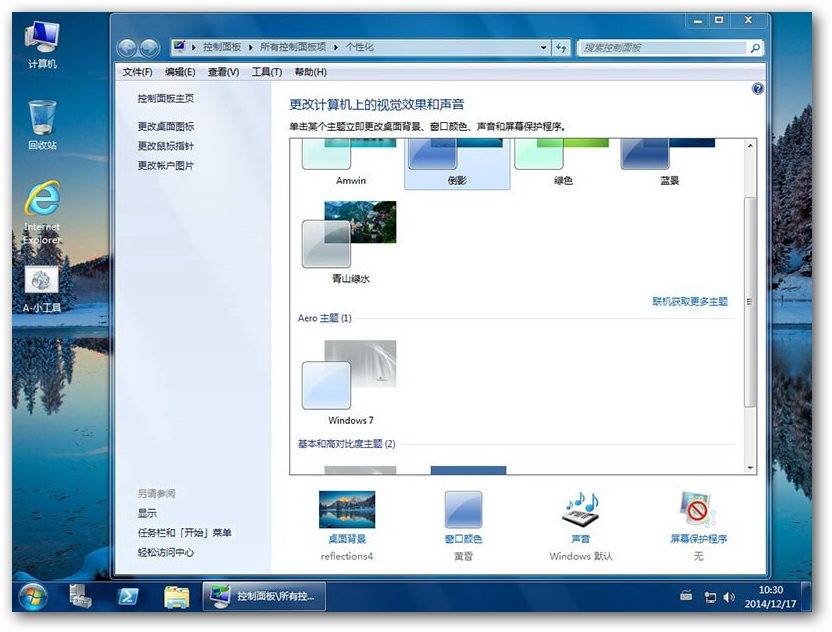Select the 蓝晨 theme
The image size is (832, 632).
[669, 162]
